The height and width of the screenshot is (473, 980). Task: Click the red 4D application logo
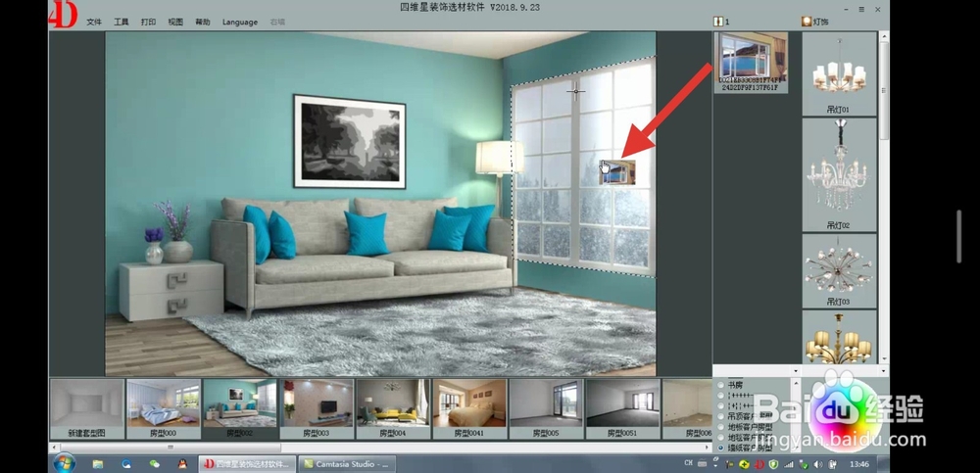(63, 15)
